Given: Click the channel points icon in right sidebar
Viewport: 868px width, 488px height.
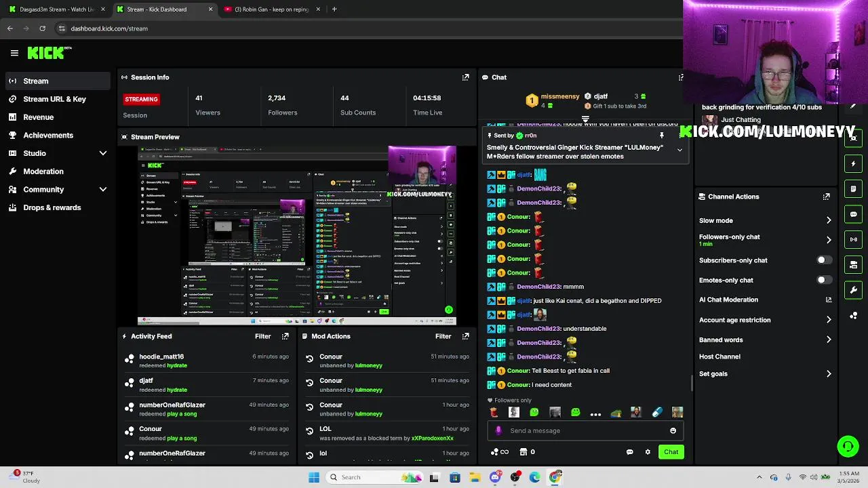Looking at the screenshot, I should tap(854, 316).
